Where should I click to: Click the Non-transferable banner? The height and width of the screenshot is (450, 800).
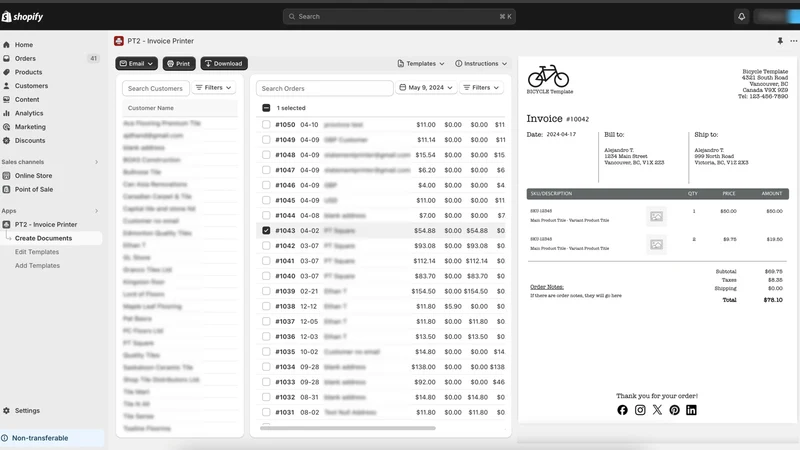coord(52,438)
